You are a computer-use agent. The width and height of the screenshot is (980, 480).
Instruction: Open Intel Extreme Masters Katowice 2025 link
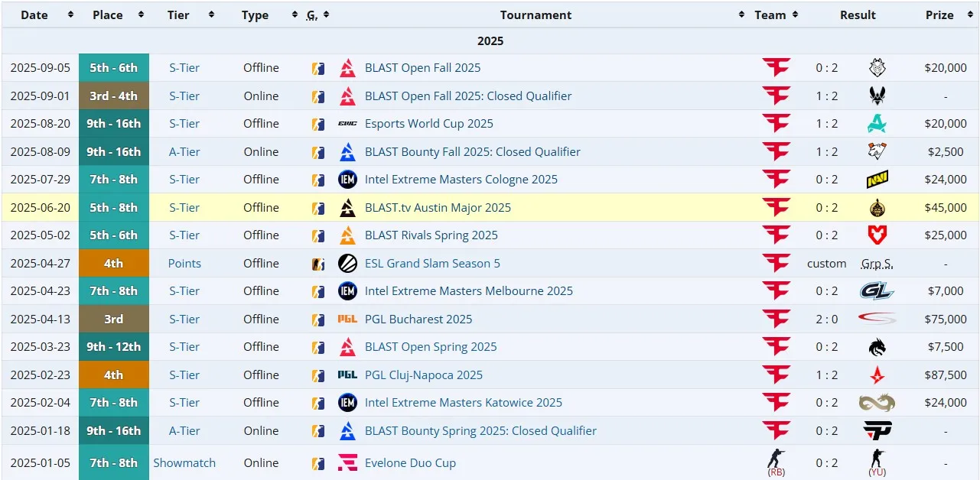click(464, 403)
